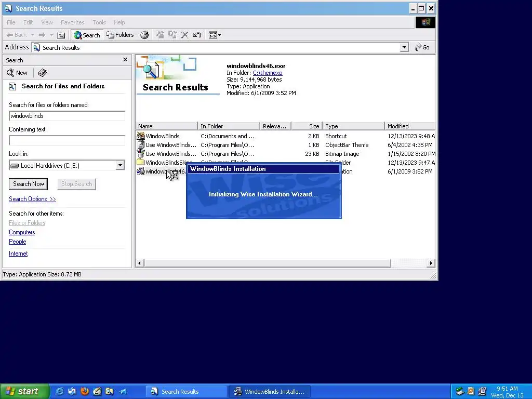Click the Windows flag logo throbber
The image size is (532, 399).
[x=425, y=22]
